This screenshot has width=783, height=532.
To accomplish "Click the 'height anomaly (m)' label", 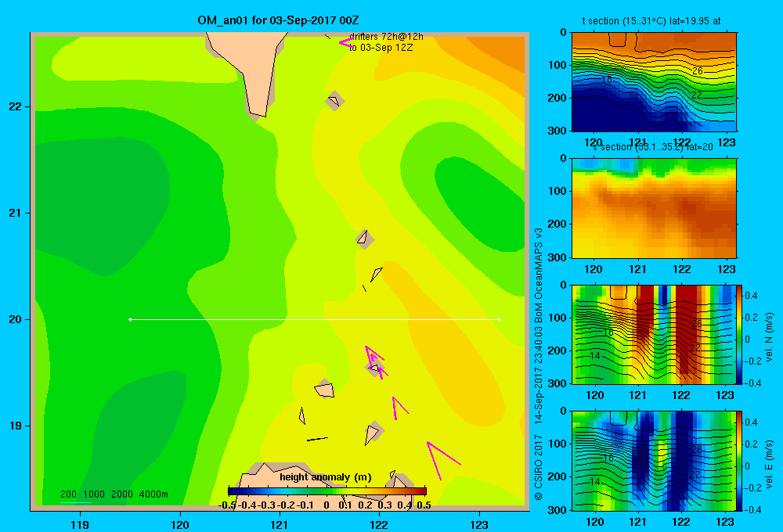I will pyautogui.click(x=326, y=477).
